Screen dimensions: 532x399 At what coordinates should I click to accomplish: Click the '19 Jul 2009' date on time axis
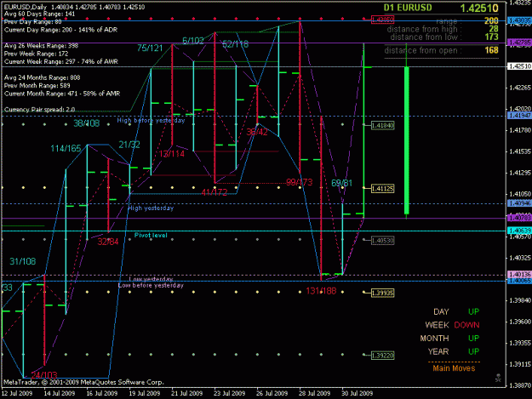(144, 394)
